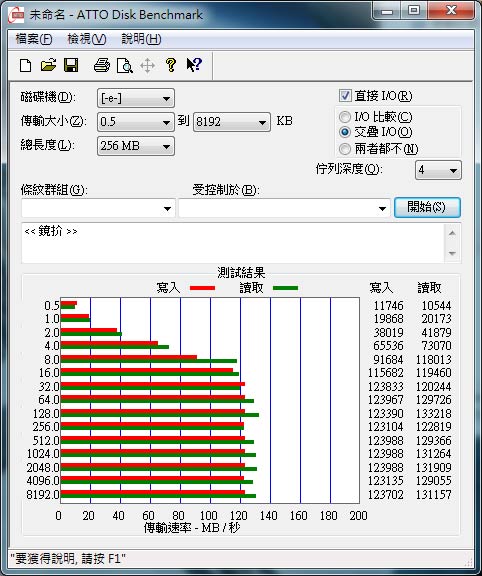Click the 16.0 row write value 115682
Image resolution: width=482 pixels, height=576 pixels.
[x=385, y=373]
